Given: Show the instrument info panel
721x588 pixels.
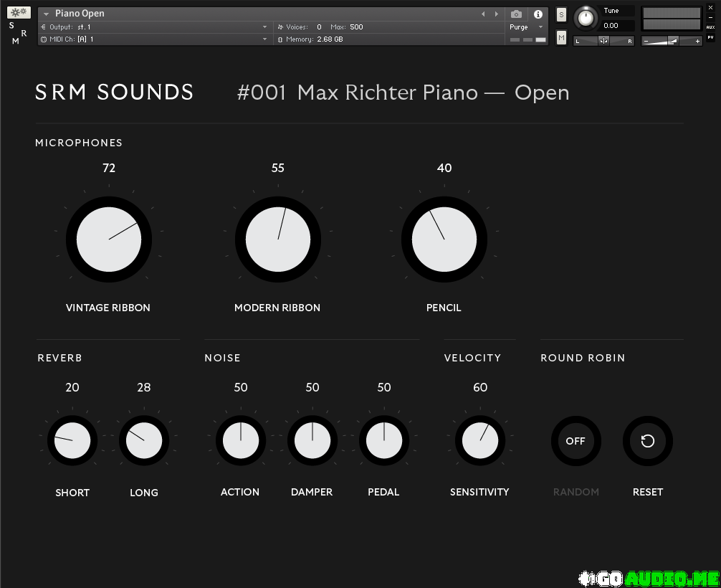Looking at the screenshot, I should click(x=538, y=14).
